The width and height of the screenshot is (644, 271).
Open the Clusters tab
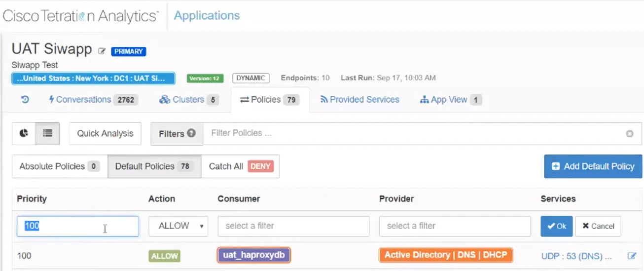[189, 100]
